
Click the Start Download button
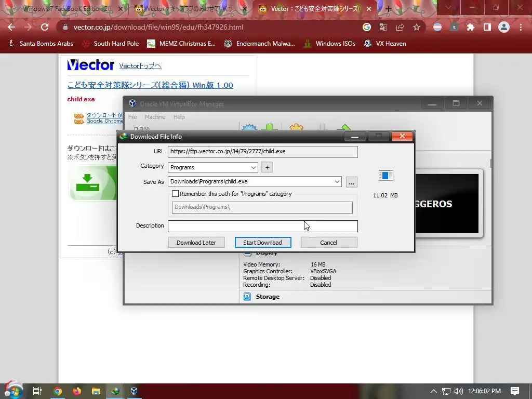(x=262, y=243)
